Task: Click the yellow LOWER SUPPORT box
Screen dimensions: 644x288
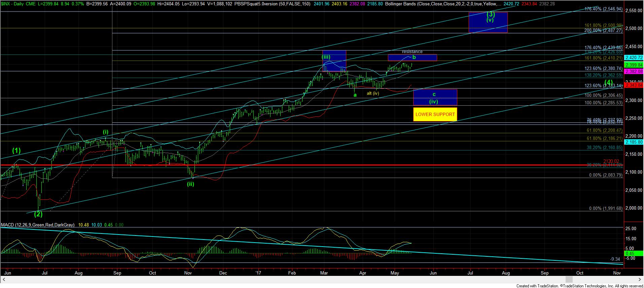Action: point(435,114)
